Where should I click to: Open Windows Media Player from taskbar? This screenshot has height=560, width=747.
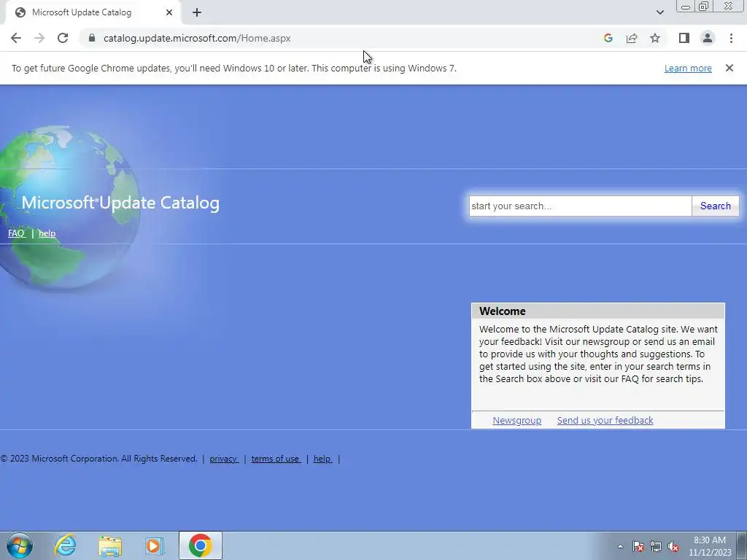[x=155, y=545]
